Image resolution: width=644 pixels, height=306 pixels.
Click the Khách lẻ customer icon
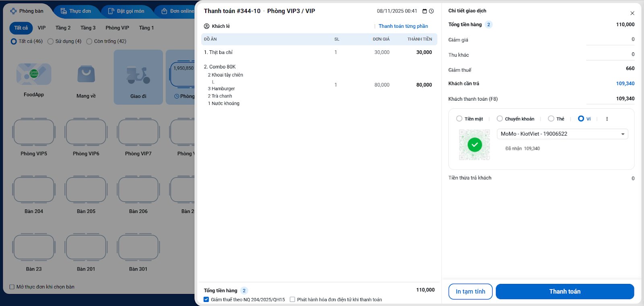206,26
